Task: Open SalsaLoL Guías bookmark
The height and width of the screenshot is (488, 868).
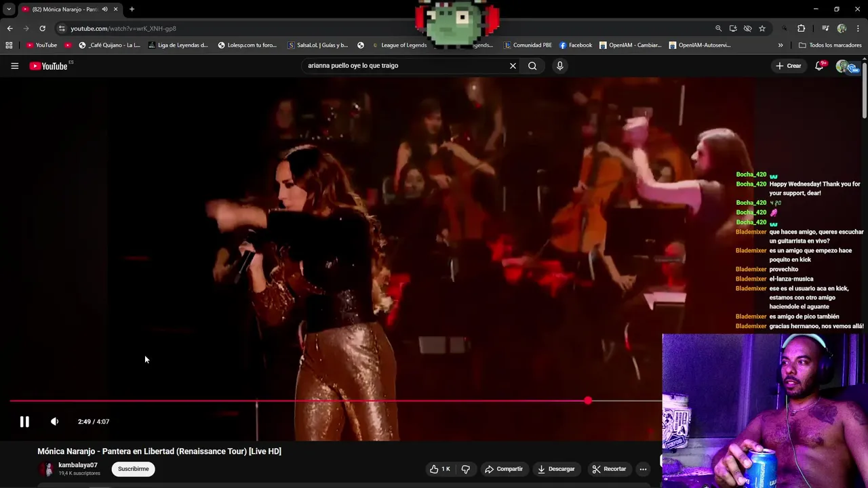Action: [x=318, y=45]
